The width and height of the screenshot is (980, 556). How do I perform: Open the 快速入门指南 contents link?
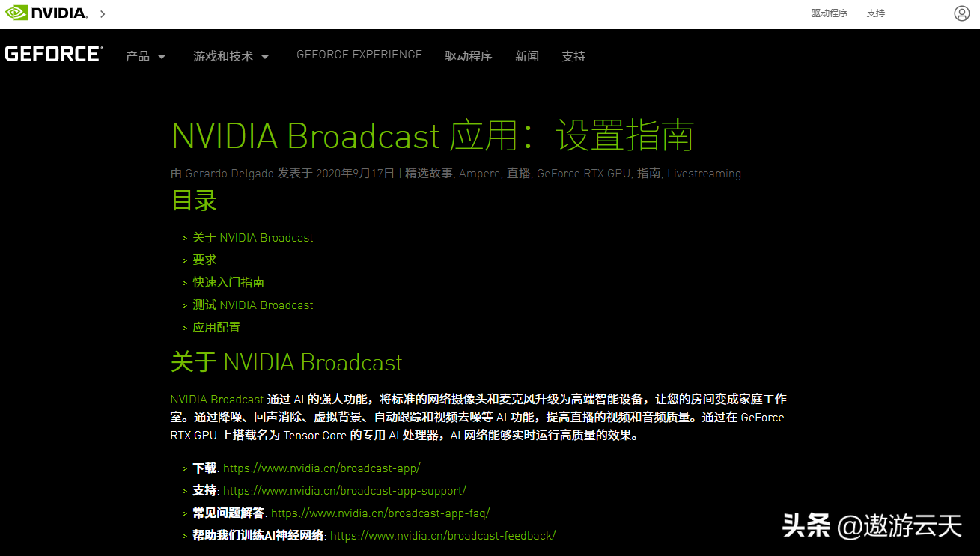click(228, 282)
